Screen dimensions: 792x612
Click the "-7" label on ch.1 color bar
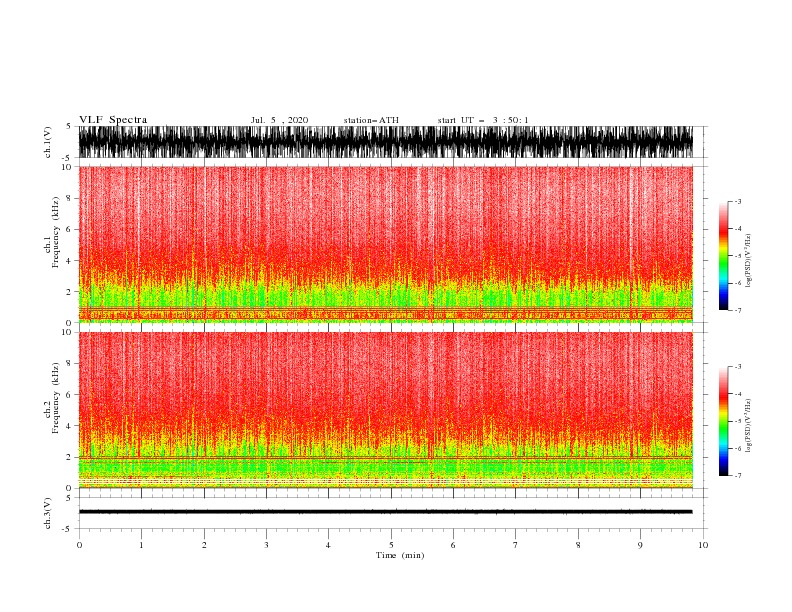click(x=737, y=310)
